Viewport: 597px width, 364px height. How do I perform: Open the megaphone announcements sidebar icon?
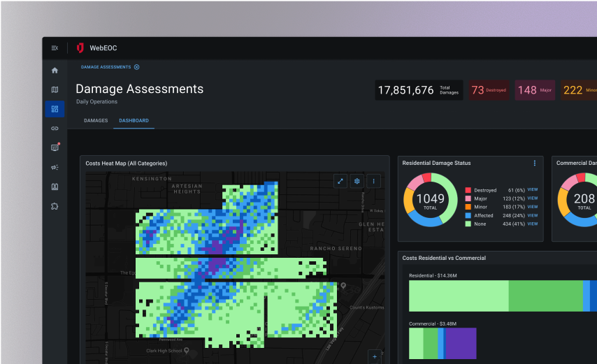click(55, 167)
